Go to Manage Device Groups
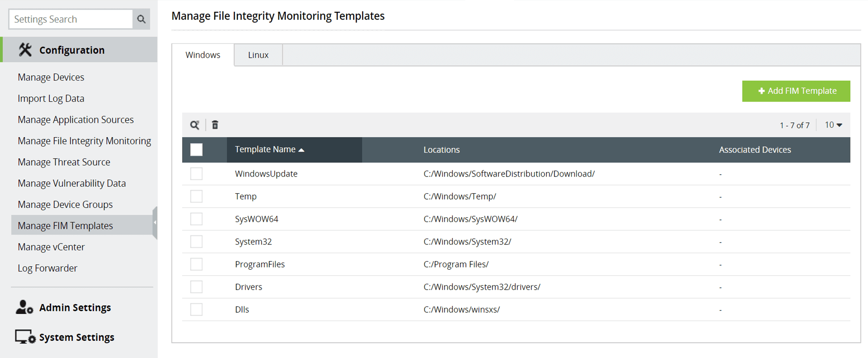This screenshot has width=868, height=358. coord(65,205)
